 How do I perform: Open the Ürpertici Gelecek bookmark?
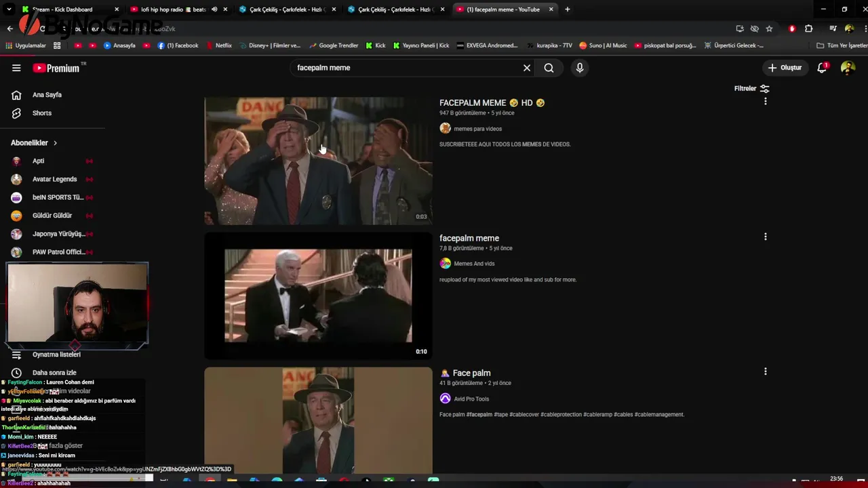[734, 45]
